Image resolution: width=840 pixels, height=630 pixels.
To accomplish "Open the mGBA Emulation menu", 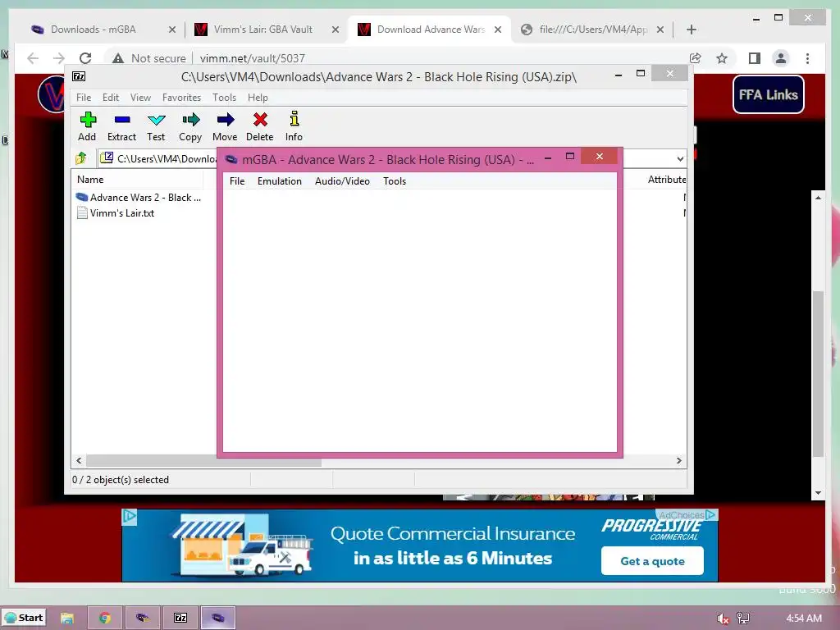I will click(280, 181).
